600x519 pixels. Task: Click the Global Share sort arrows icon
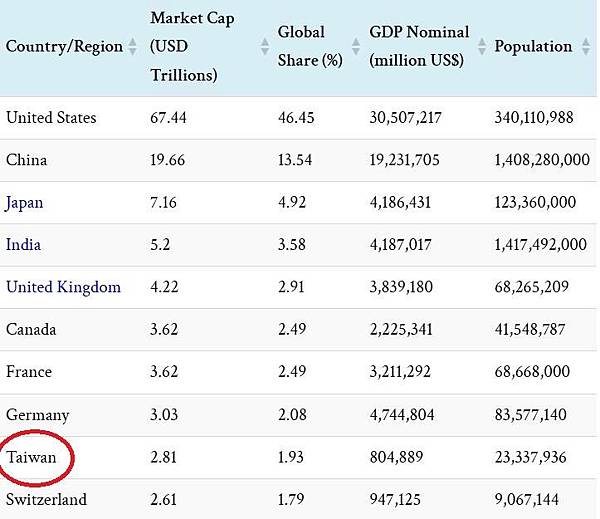(x=356, y=47)
